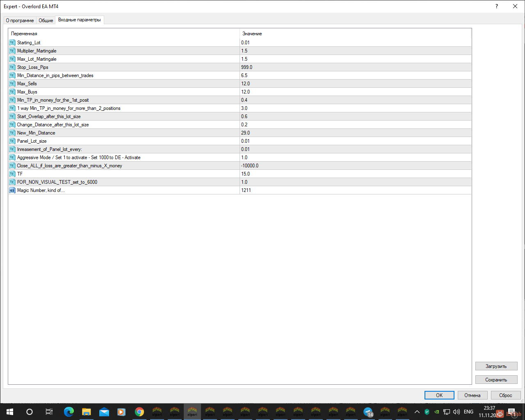Click the TF variable icon
Image resolution: width=525 pixels, height=420 pixels.
click(x=12, y=174)
